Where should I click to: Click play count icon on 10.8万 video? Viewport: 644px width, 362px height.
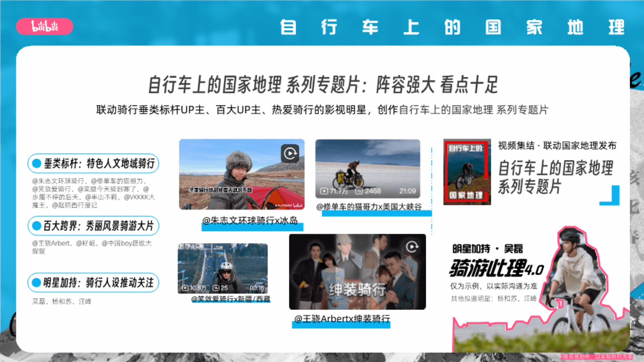tap(185, 288)
